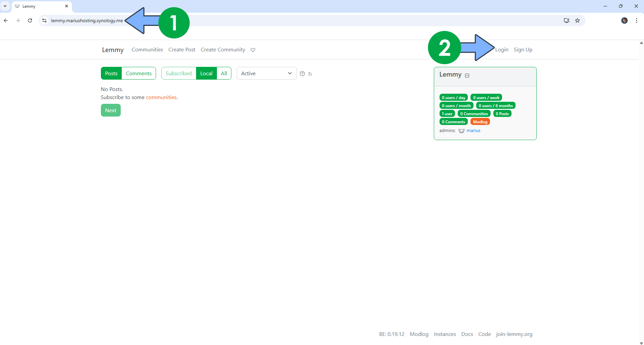Viewport: 644px width, 345px height.
Task: Open Instances link in footer
Action: [x=445, y=334]
